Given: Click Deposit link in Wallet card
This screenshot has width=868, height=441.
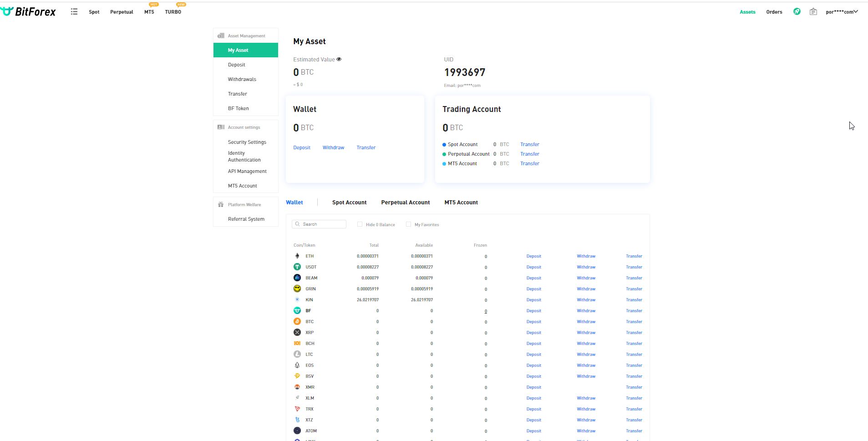Looking at the screenshot, I should point(302,147).
